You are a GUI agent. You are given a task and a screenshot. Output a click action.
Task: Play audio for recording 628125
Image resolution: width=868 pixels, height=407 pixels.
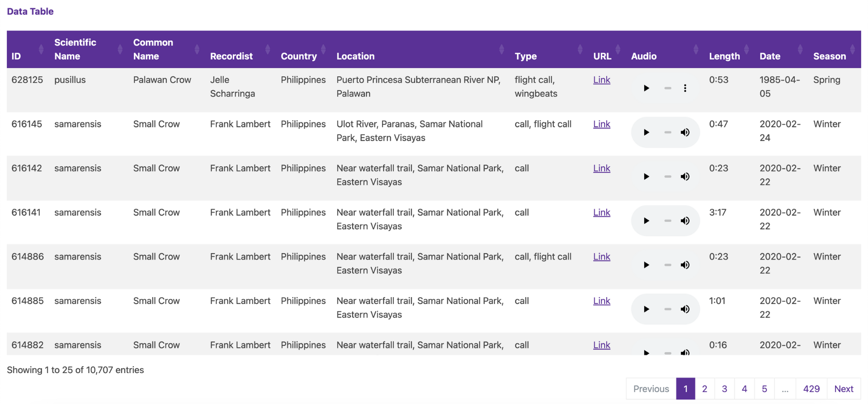646,88
